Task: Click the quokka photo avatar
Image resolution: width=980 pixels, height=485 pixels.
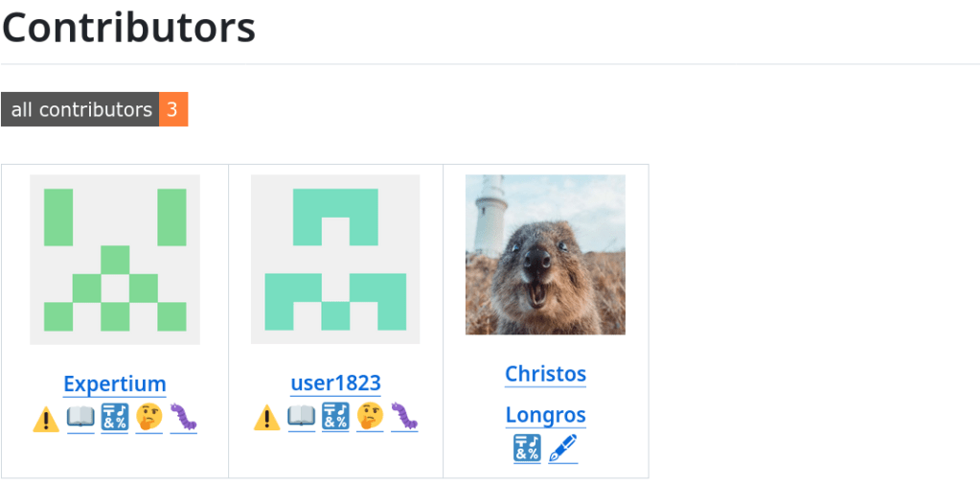Action: tap(545, 254)
